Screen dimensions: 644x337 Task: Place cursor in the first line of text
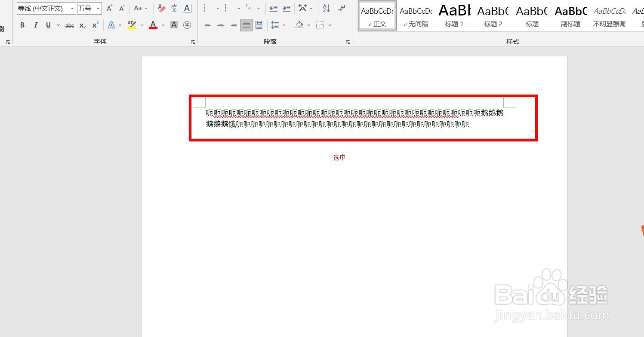[354, 113]
